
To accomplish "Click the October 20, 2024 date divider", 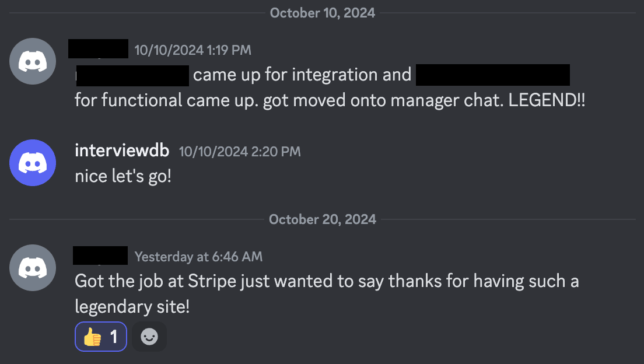I will pos(322,219).
